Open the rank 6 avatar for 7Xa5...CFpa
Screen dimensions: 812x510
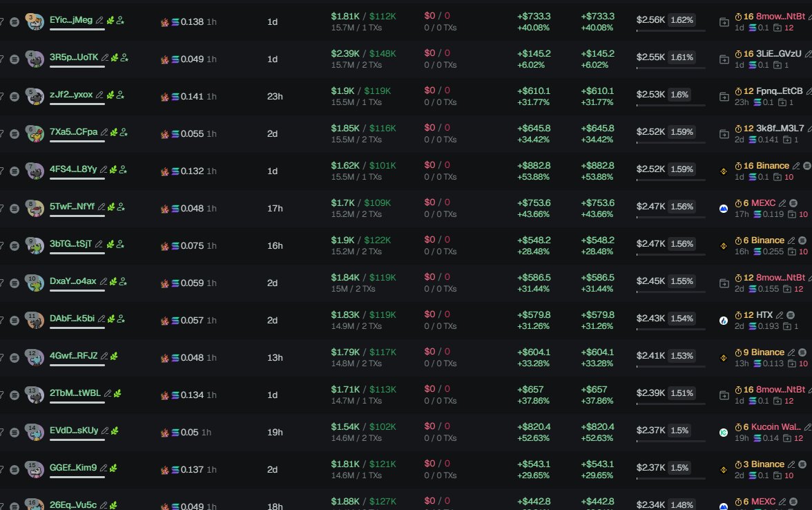[35, 134]
